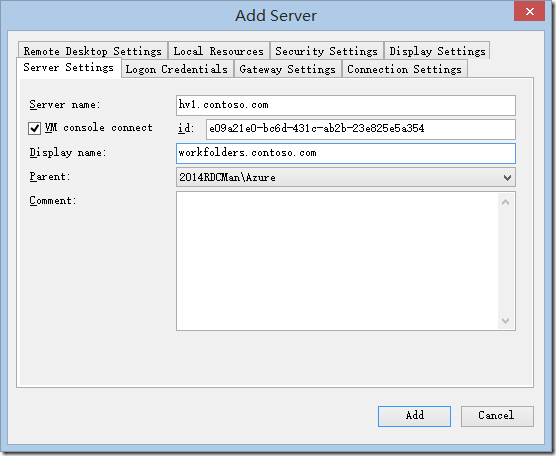Screen dimensions: 556x456
Task: Go to the Connection Settings tab
Action: click(405, 69)
